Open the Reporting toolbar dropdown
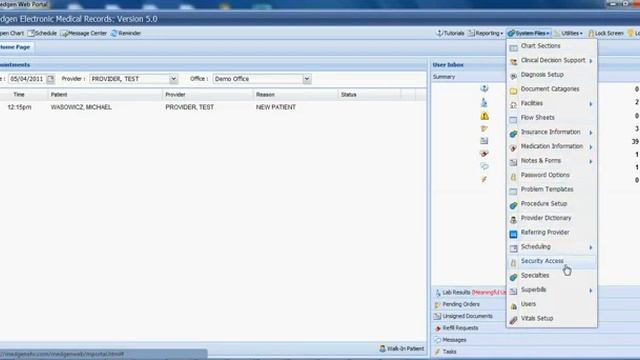This screenshot has width=640, height=360. (x=485, y=33)
